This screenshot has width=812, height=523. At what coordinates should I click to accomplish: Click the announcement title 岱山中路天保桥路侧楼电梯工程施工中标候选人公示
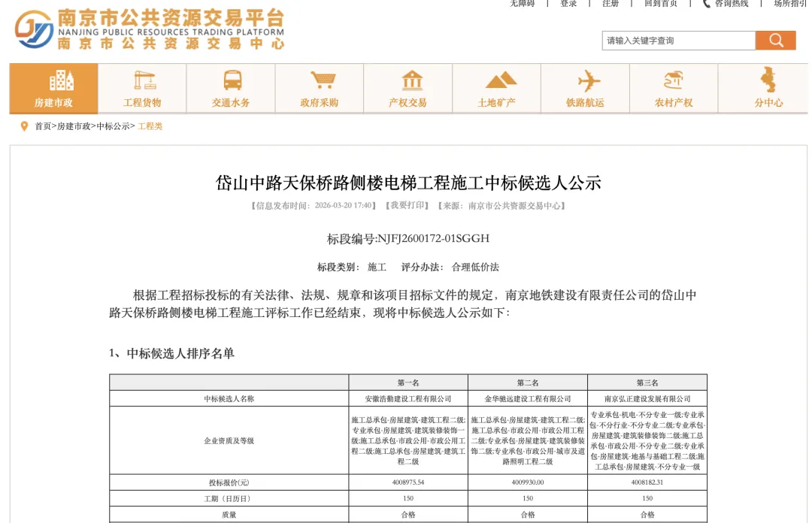(x=408, y=183)
